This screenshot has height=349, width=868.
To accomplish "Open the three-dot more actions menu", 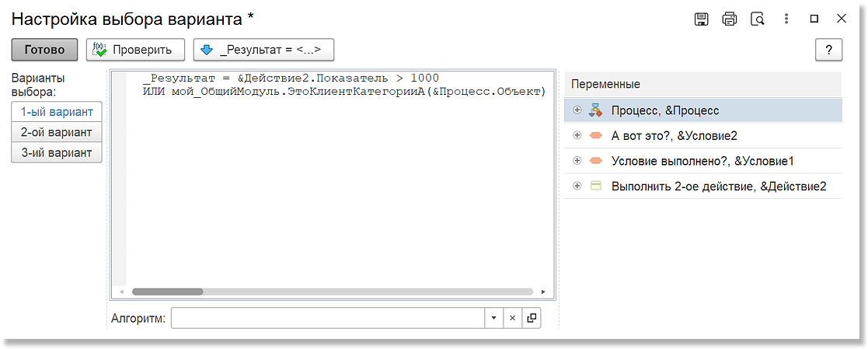I will click(x=786, y=19).
